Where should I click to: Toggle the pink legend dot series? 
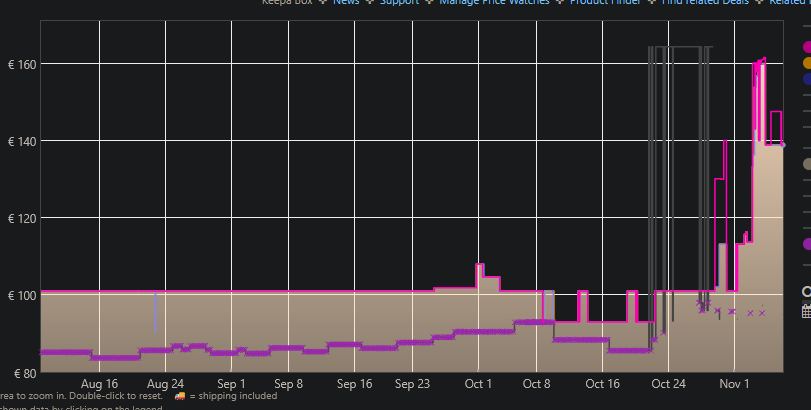[807, 47]
